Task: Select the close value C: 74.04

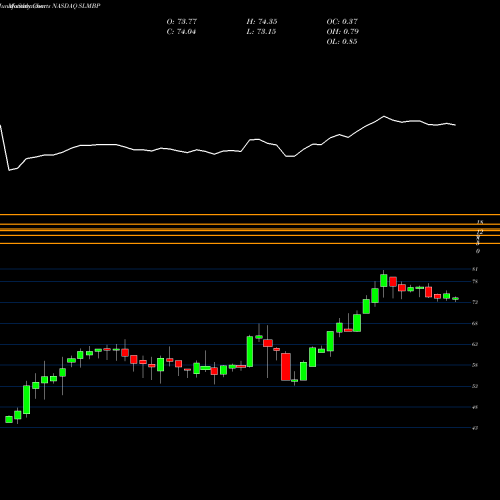Action: 181,32
